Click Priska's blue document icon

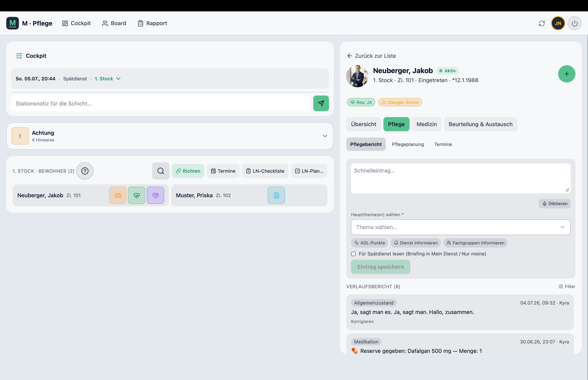[x=276, y=196]
